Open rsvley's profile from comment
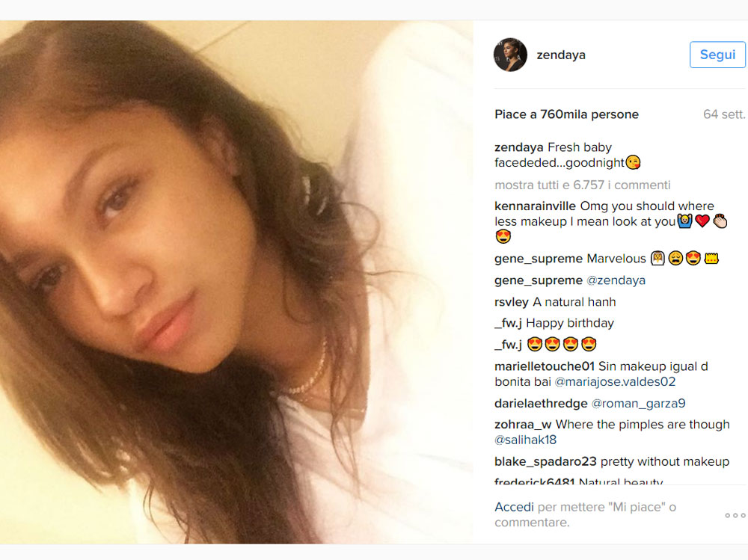Image resolution: width=748 pixels, height=560 pixels. point(512,302)
